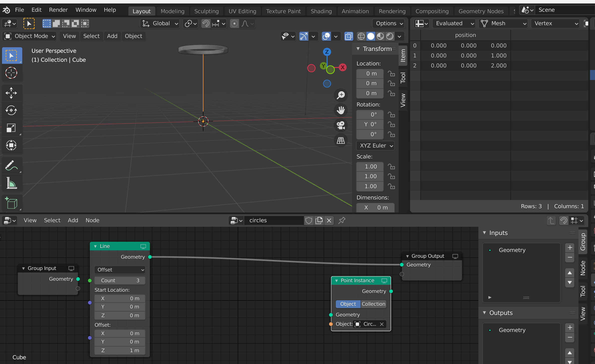Click the blue Z axis gizmo
The width and height of the screenshot is (595, 364).
tap(327, 52)
